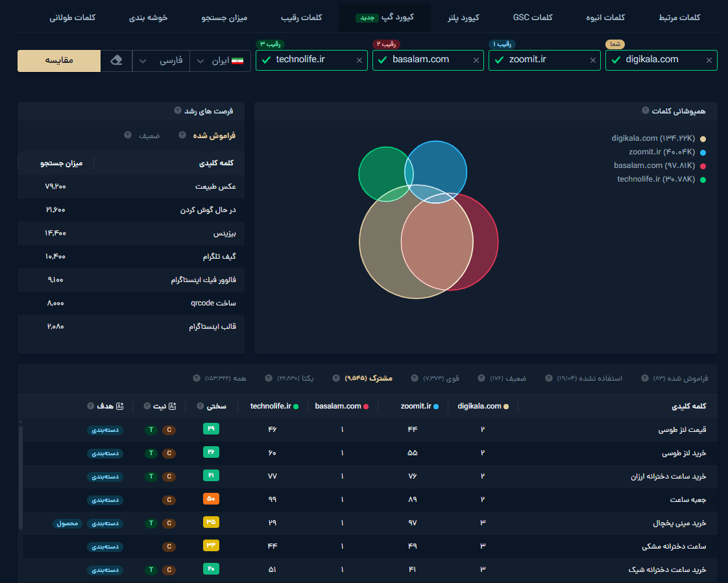Open help icon beside فرصت های رشد
The height and width of the screenshot is (583, 728).
177,110
